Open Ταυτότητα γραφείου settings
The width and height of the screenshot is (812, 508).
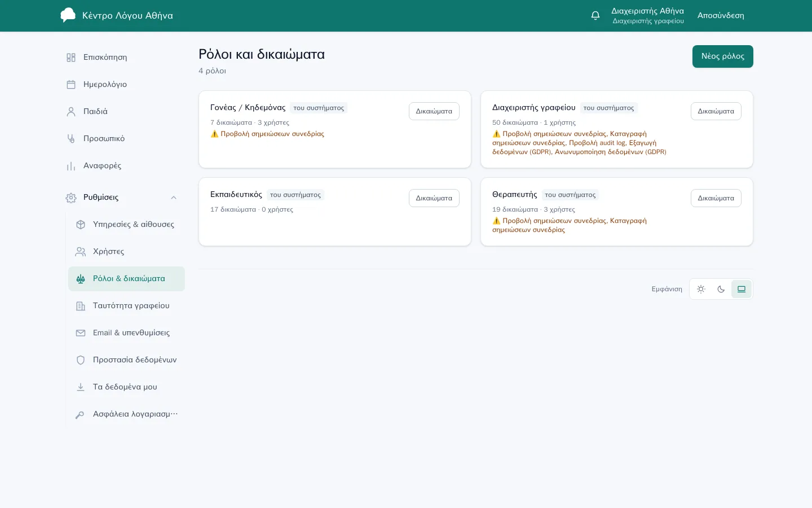[x=126, y=306]
